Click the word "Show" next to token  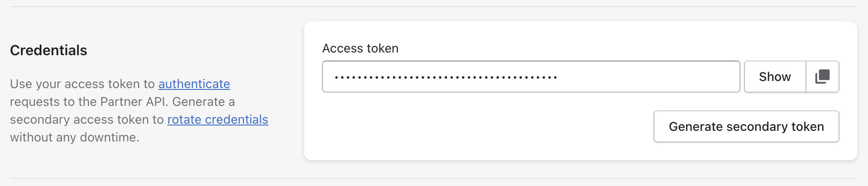point(775,77)
